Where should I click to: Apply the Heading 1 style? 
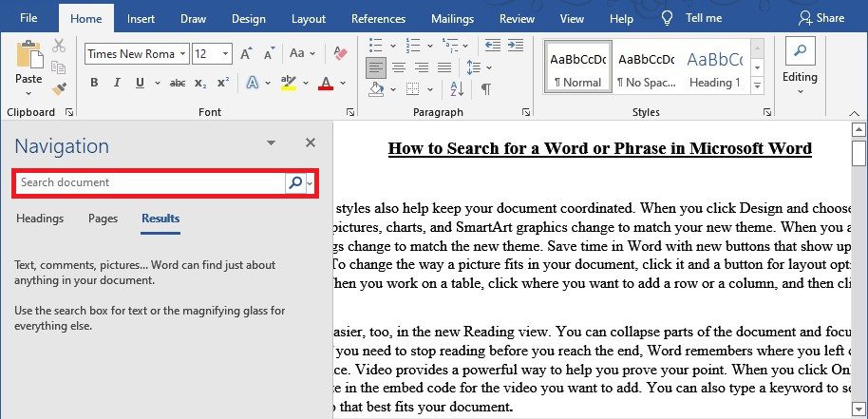(715, 67)
